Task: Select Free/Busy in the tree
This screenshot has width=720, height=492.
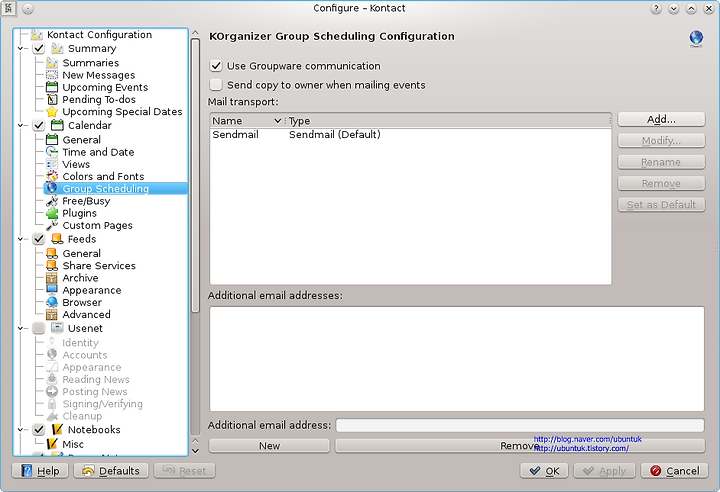Action: [86, 201]
